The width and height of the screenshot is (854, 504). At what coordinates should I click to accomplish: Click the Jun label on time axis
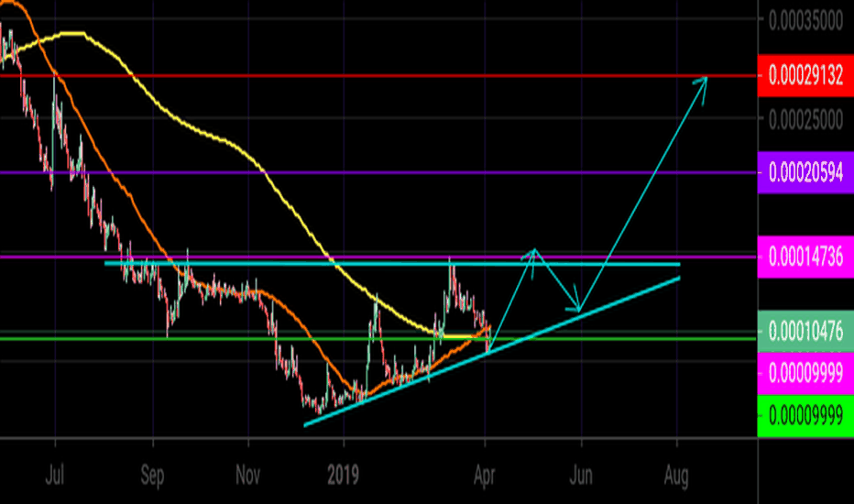point(581,476)
